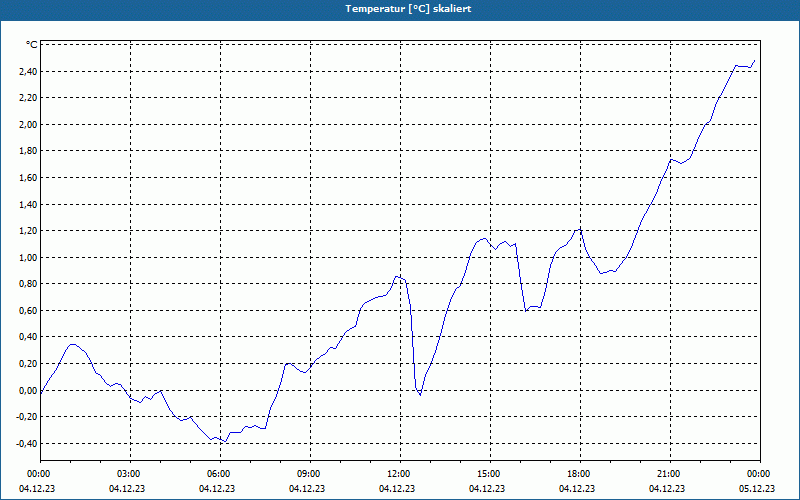This screenshot has width=800, height=500.
Task: Click the '05.12.23' date label
Action: (757, 489)
